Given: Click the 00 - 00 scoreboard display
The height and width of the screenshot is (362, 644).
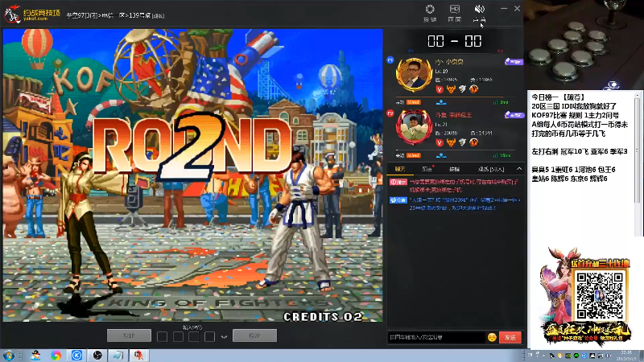Looking at the screenshot, I should [454, 41].
